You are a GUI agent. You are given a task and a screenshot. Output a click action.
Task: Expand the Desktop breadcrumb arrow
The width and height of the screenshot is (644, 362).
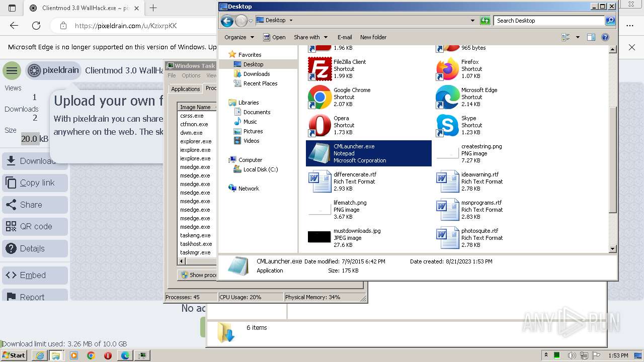[291, 21]
